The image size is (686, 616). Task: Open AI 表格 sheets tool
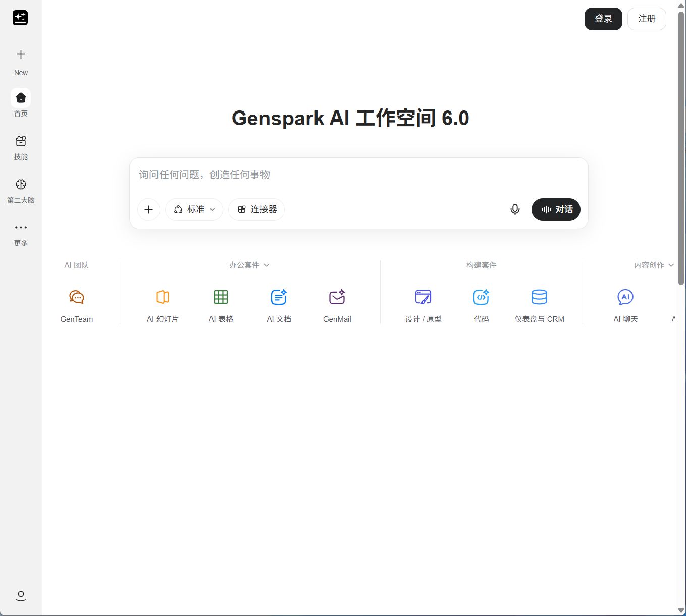[221, 306]
